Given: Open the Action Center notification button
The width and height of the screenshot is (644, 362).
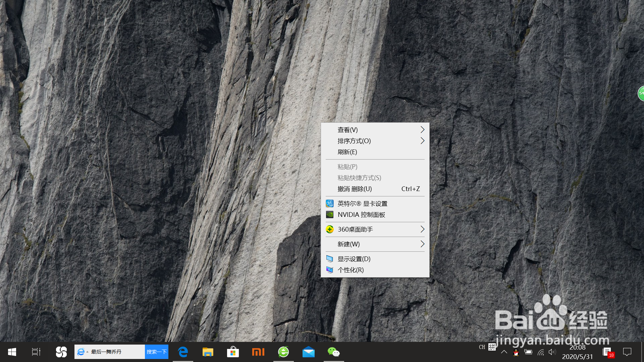Looking at the screenshot, I should (628, 352).
